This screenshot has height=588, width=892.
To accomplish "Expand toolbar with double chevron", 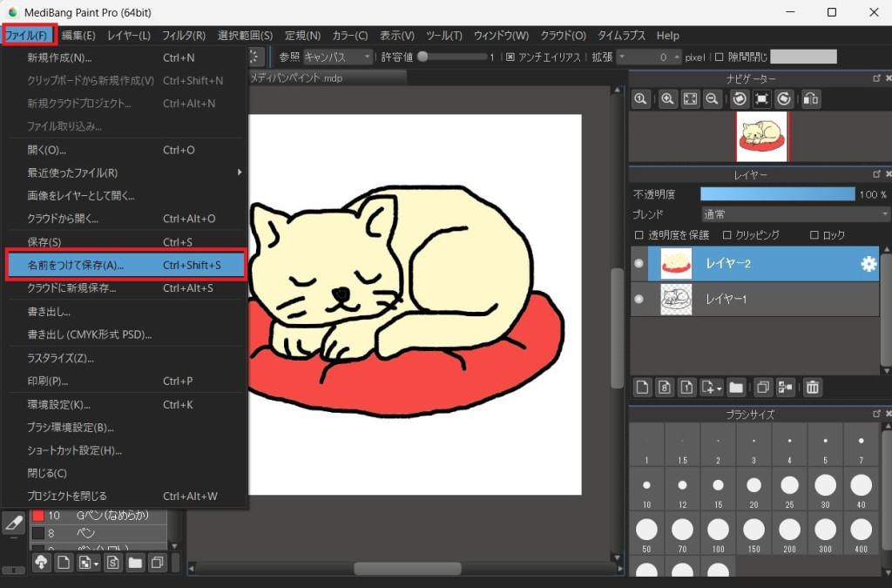I will coord(13,570).
